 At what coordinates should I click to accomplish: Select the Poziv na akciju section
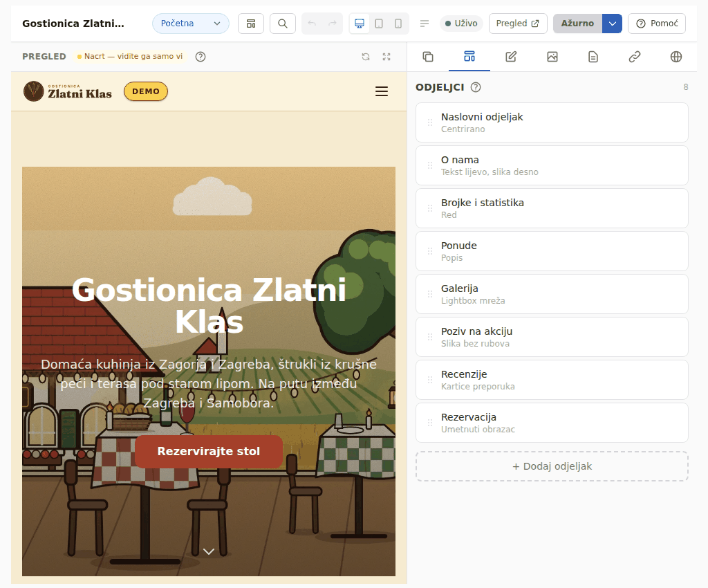pyautogui.click(x=552, y=337)
